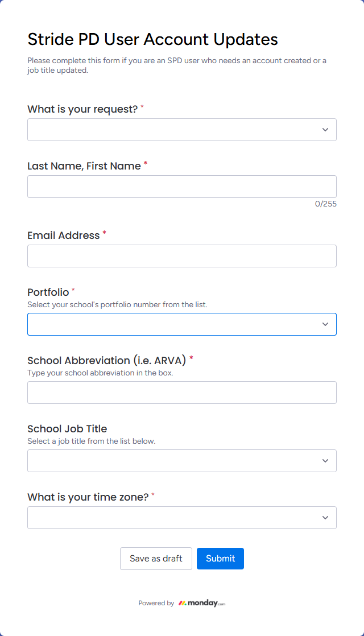The width and height of the screenshot is (364, 636).
Task: Click the time zone dropdown chevron arrow
Action: (x=325, y=518)
